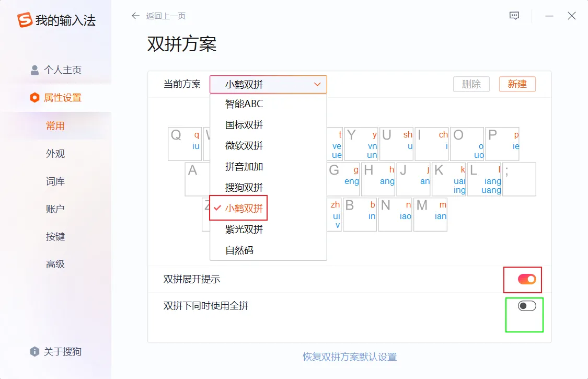588x379 pixels.
Task: Select 属性设置 in the sidebar
Action: (x=56, y=98)
